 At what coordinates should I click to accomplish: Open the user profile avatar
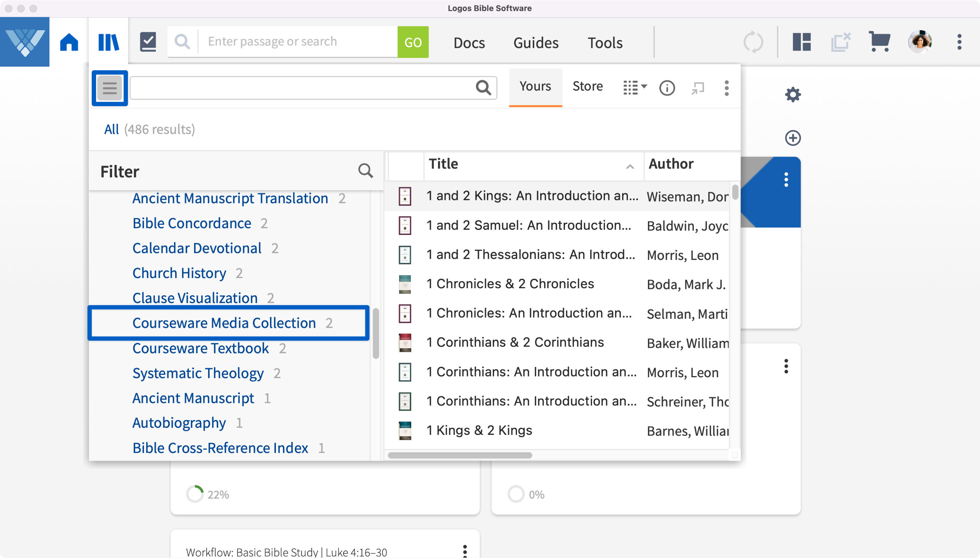tap(920, 42)
